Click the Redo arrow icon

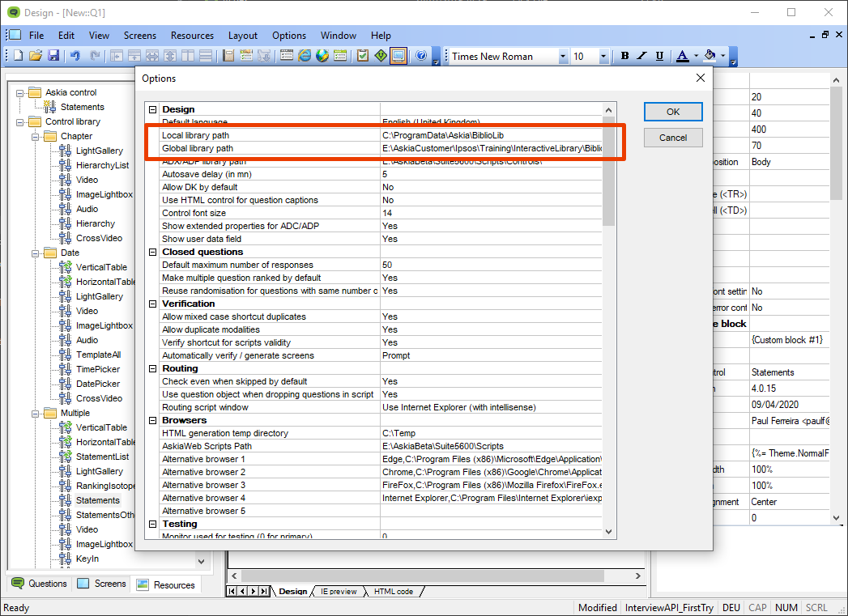coord(94,56)
